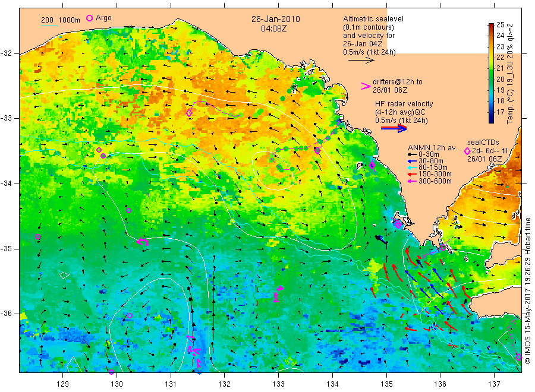Click the dark red top of the temperature colorbar

point(491,26)
